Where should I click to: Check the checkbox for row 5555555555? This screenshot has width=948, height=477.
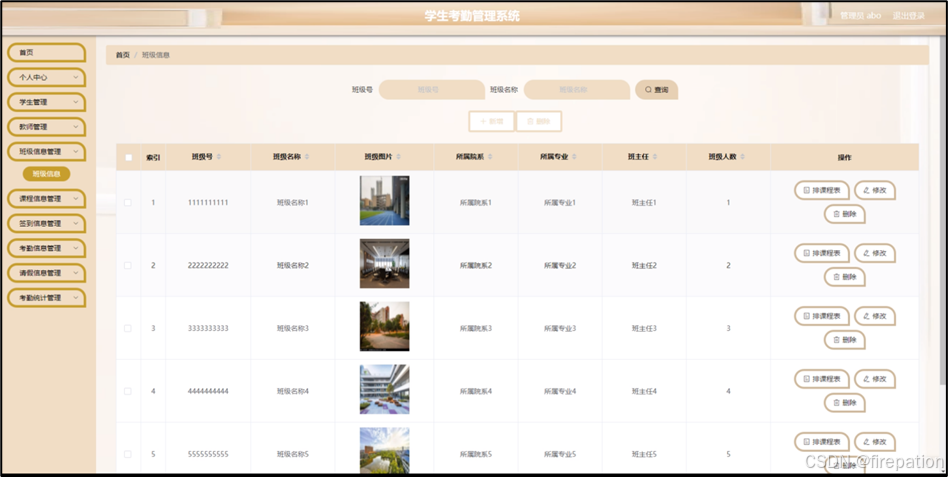pos(128,454)
